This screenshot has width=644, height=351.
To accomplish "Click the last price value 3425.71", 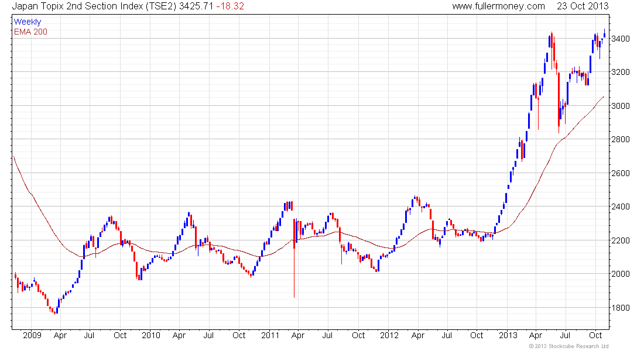I will click(x=196, y=6).
